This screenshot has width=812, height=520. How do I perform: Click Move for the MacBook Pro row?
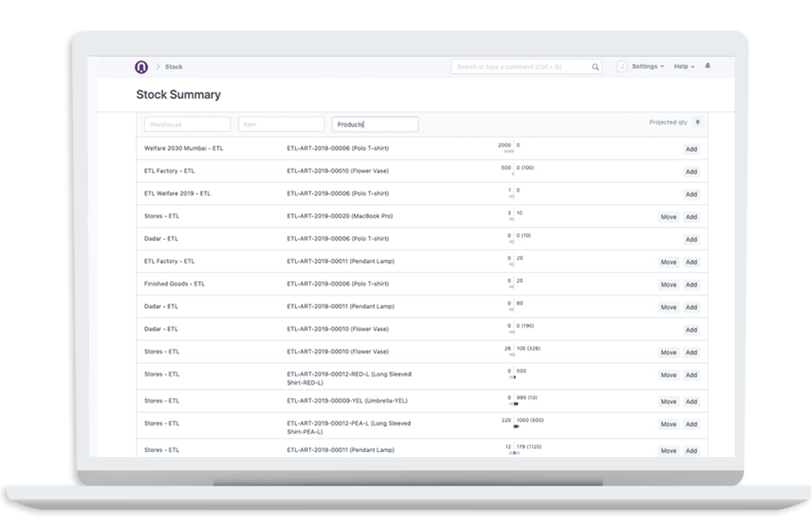tap(668, 218)
